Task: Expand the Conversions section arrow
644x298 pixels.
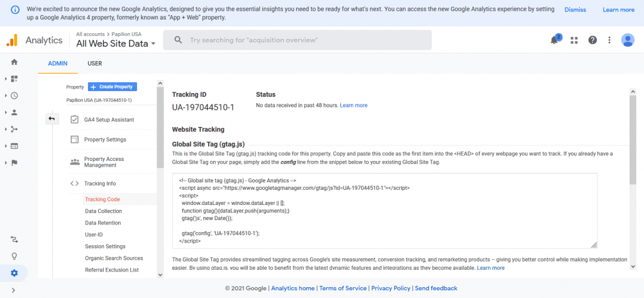Action: 6,163
